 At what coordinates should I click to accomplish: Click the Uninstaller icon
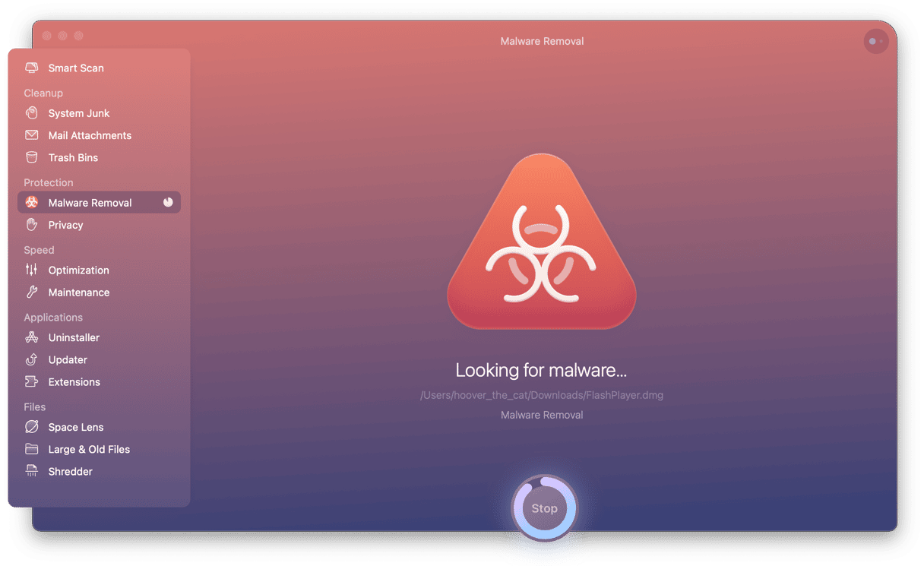[x=31, y=337]
